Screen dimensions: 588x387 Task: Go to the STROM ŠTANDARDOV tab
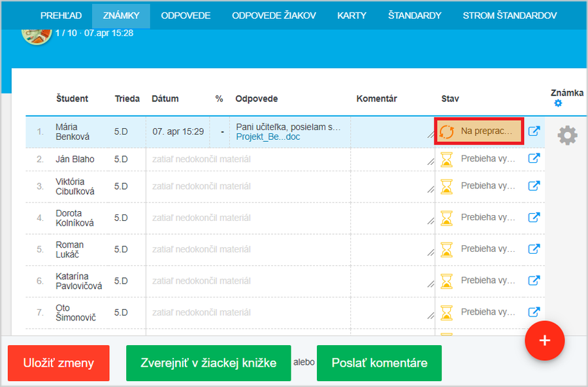click(x=510, y=16)
